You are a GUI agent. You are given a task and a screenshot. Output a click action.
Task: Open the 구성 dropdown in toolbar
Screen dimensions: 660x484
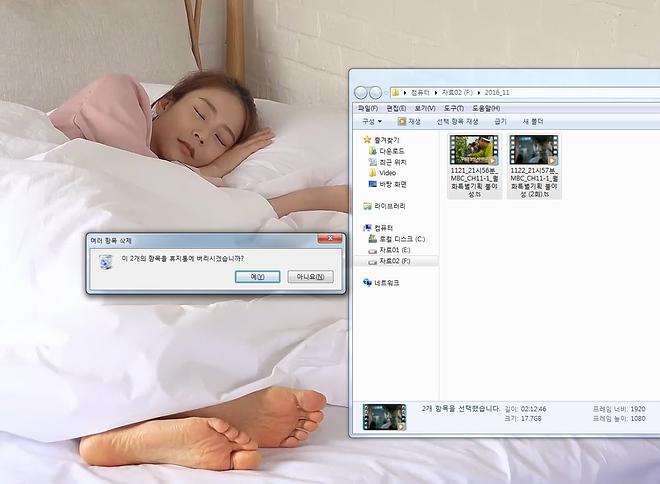click(x=372, y=121)
